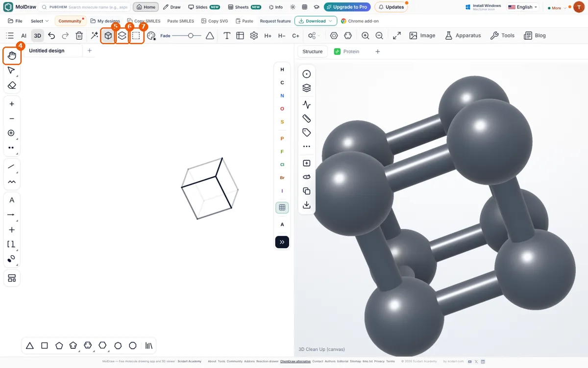Click the PubChem molecule search field
Screen dimensions: 588x368
point(84,7)
